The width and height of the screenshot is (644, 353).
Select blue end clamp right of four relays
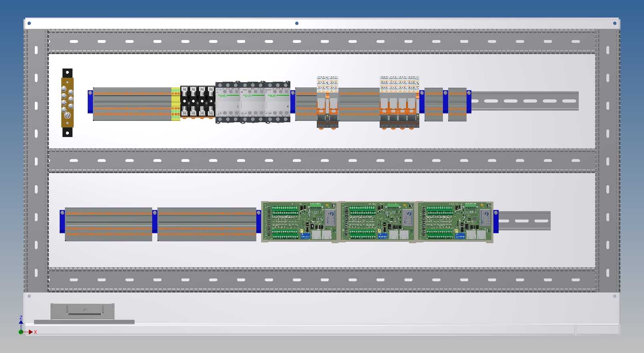pyautogui.click(x=422, y=102)
